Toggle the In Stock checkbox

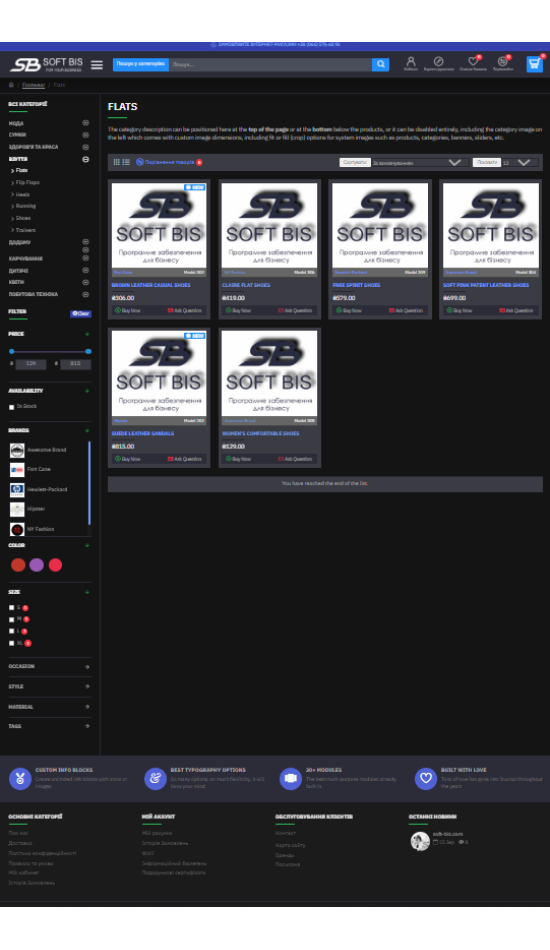coord(12,407)
